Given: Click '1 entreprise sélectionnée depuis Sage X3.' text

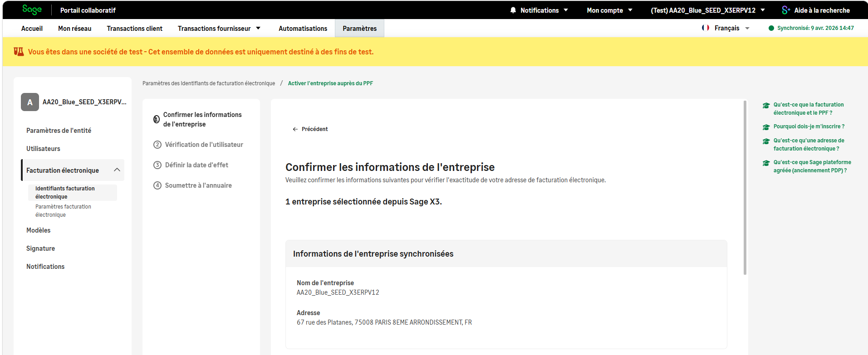Looking at the screenshot, I should tap(363, 202).
